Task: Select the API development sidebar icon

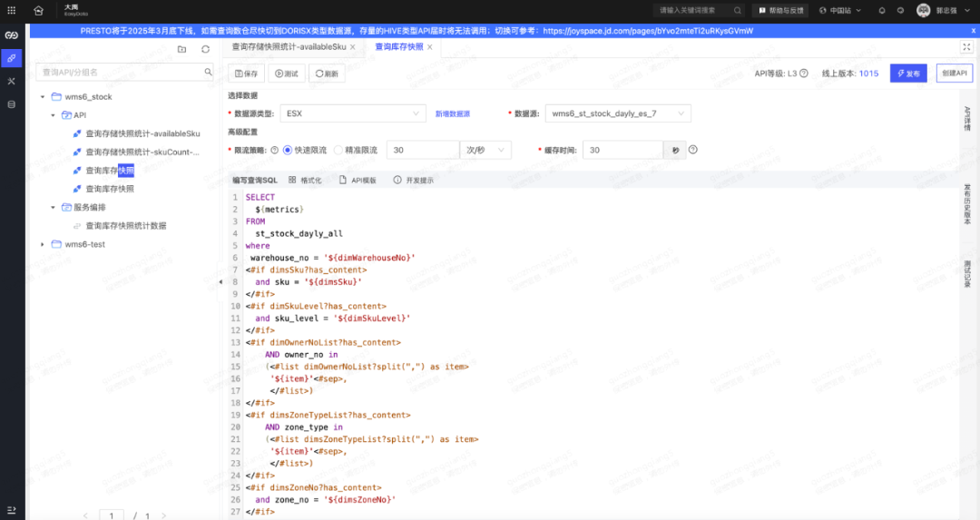Action: pyautogui.click(x=11, y=58)
